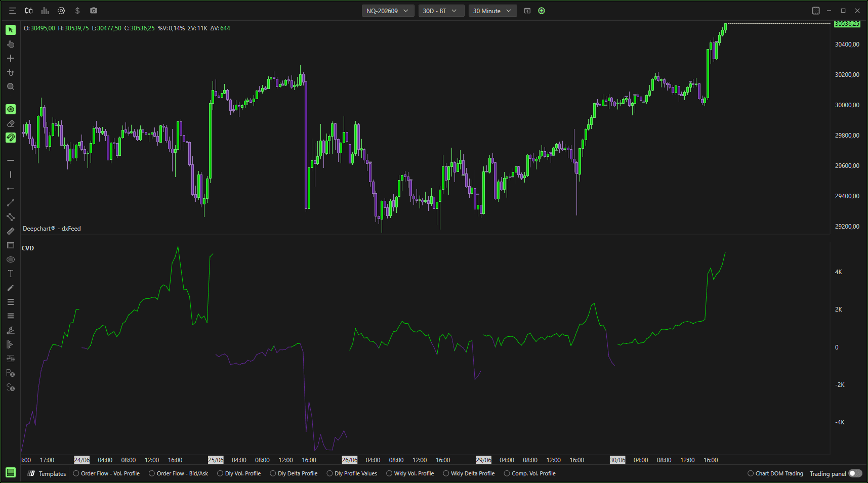Select Dly Profile Values template
This screenshot has height=483, width=868.
(x=352, y=473)
